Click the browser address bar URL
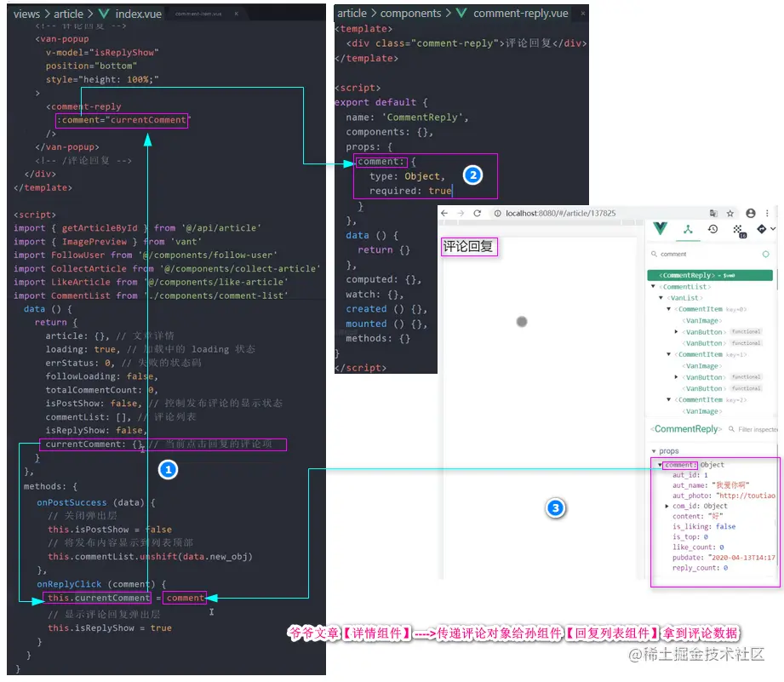The height and width of the screenshot is (682, 784). [x=560, y=214]
